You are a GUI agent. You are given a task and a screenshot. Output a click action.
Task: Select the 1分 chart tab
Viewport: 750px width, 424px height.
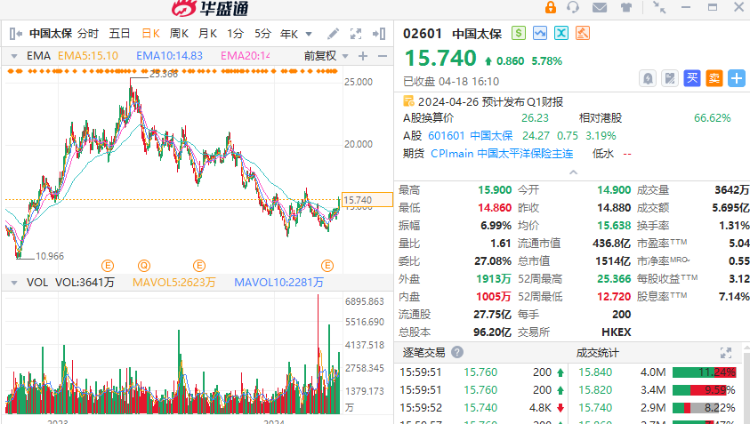pyautogui.click(x=235, y=33)
